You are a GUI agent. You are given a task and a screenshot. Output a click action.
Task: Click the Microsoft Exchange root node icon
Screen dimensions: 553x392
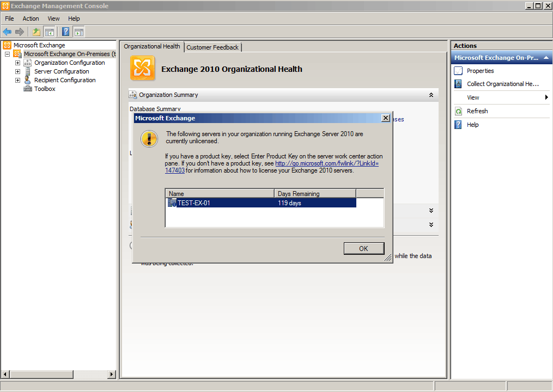7,45
